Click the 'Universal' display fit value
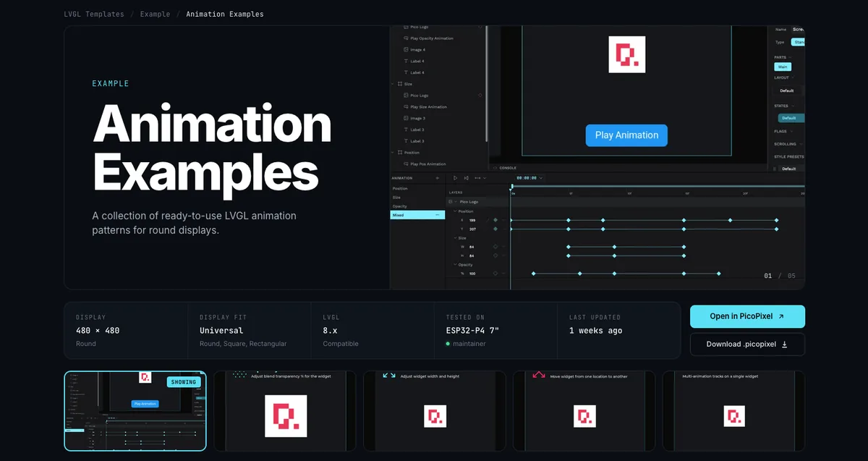Screen dimensions: 868x461 click(x=221, y=331)
